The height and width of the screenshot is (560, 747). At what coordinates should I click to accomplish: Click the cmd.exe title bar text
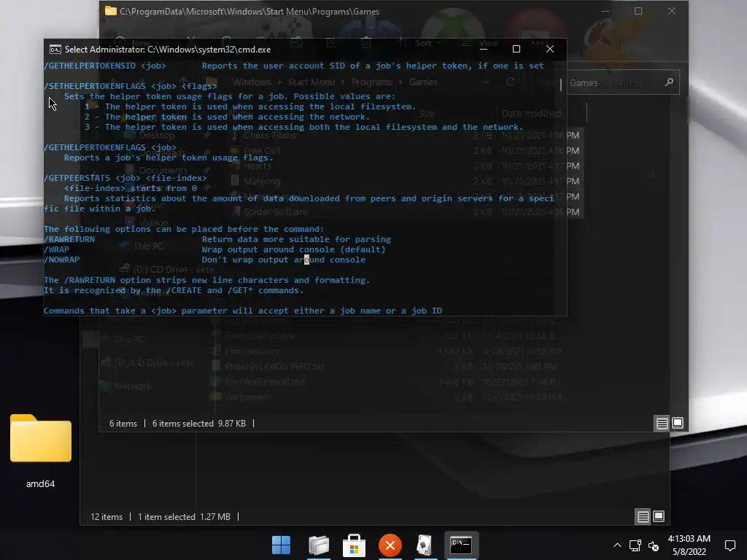(168, 50)
